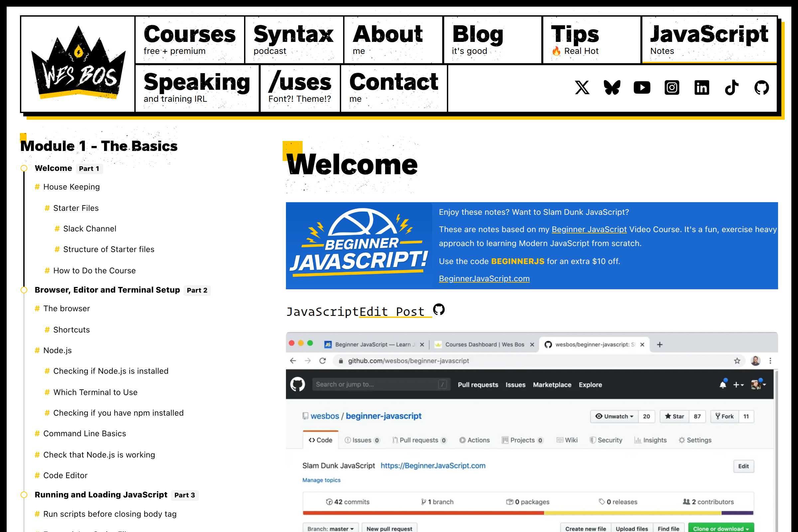The height and width of the screenshot is (532, 798).
Task: Open the LinkedIn icon in header
Action: pos(702,87)
